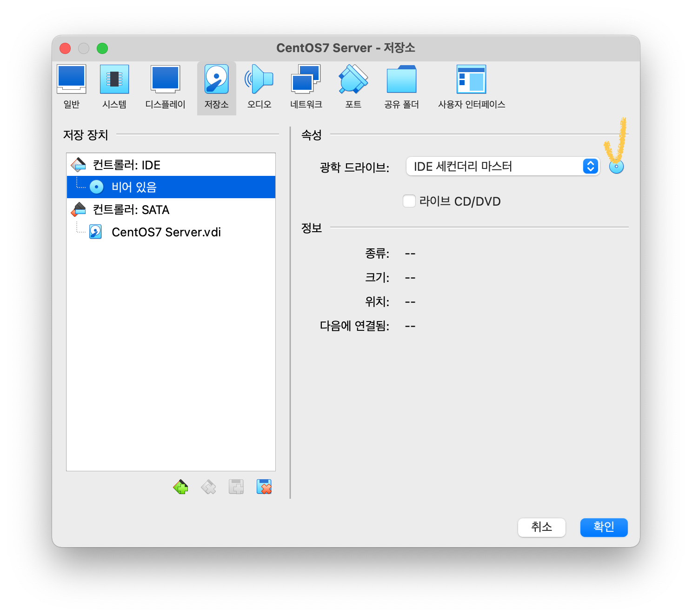The width and height of the screenshot is (692, 616).
Task: Click the remove controller icon
Action: 208,487
